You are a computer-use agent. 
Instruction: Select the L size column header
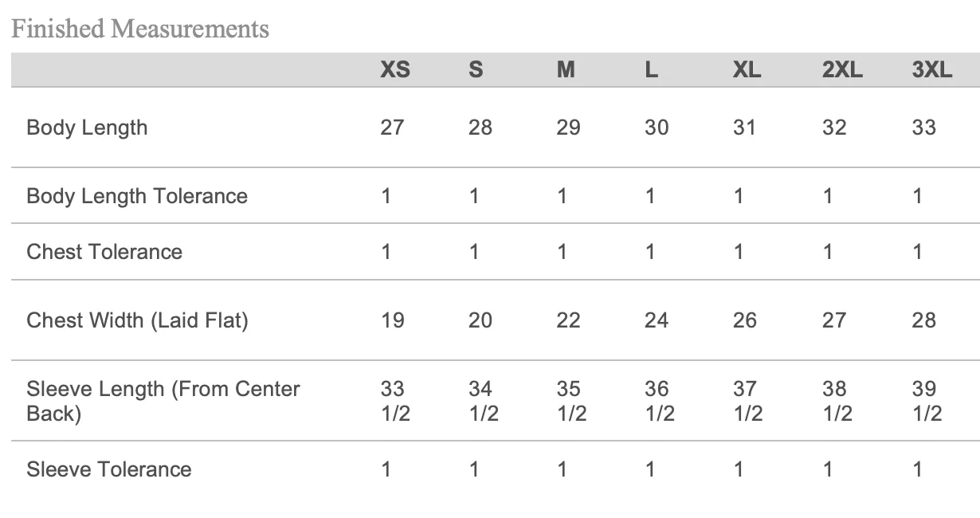(651, 70)
